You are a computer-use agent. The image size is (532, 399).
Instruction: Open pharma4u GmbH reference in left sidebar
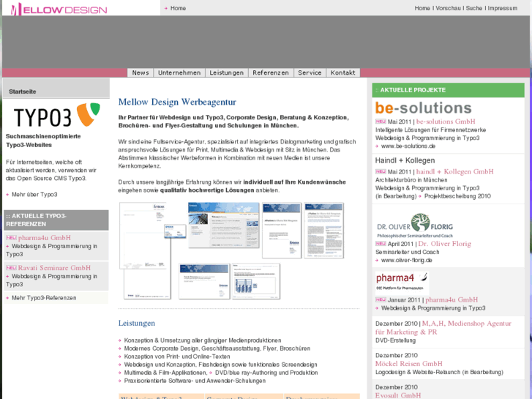pos(45,238)
